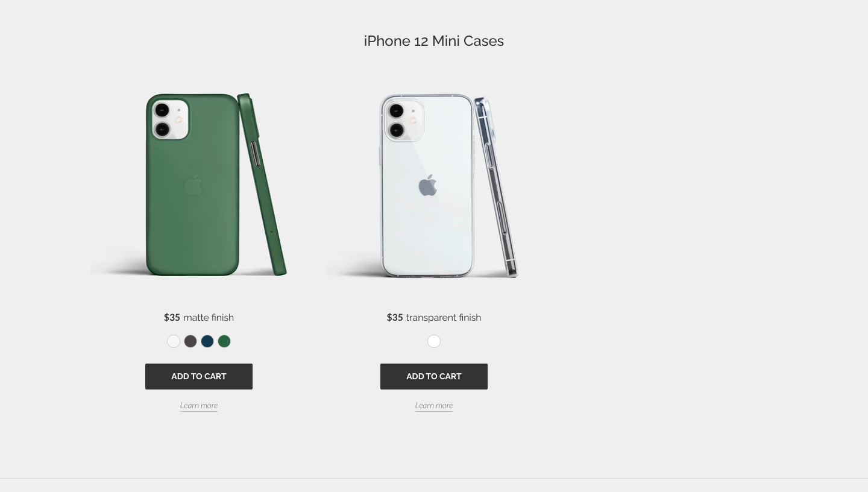Image resolution: width=868 pixels, height=492 pixels.
Task: Select the dark gray matte color swatch
Action: click(x=190, y=341)
